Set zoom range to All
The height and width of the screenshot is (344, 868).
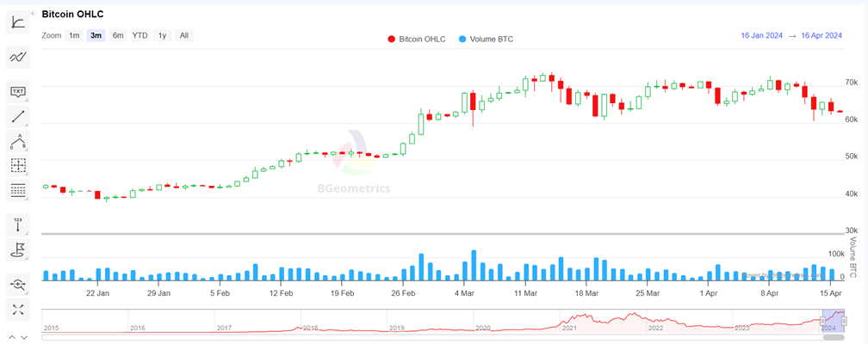184,35
